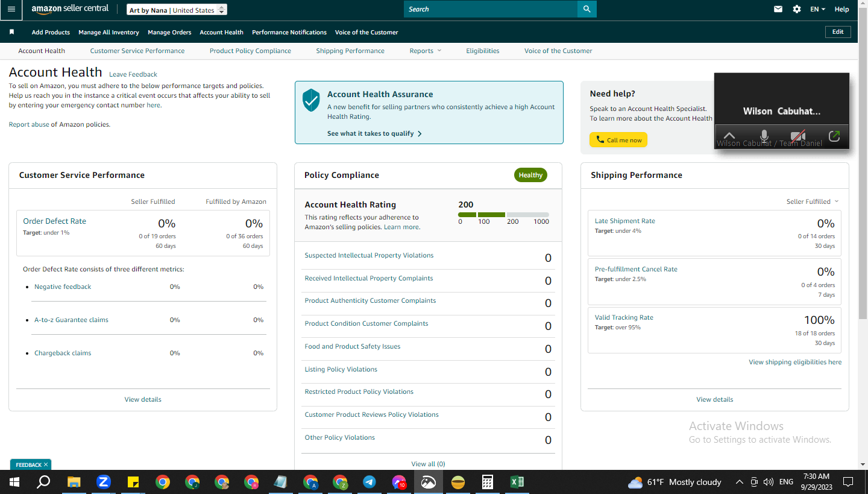This screenshot has height=494, width=868.
Task: Open Notepad from the taskbar
Action: [281, 482]
